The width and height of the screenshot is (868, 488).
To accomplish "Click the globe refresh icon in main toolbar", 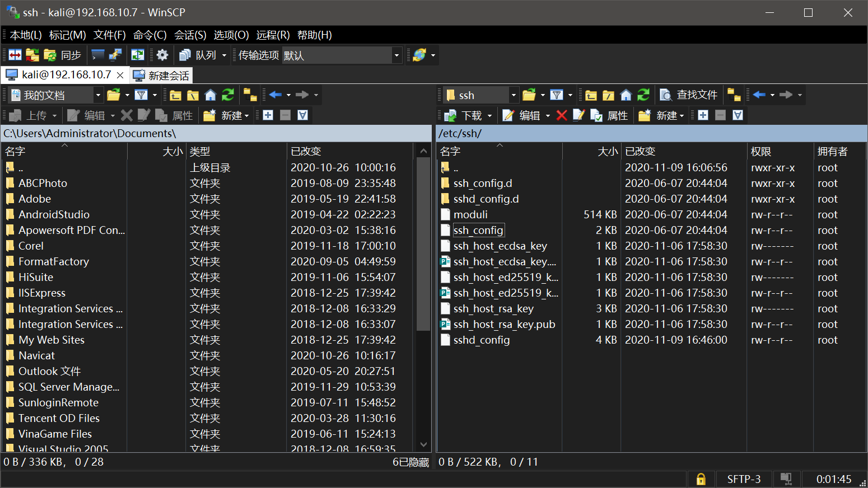I will click(419, 55).
